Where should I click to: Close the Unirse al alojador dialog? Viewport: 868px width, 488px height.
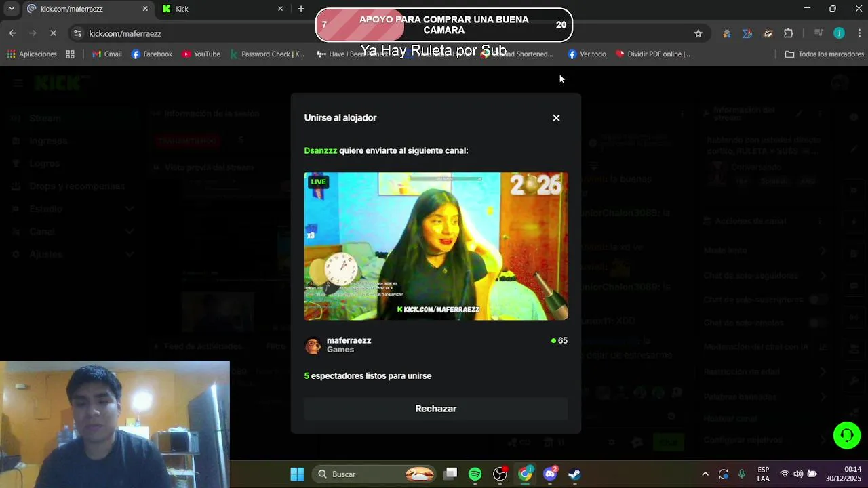pyautogui.click(x=556, y=118)
